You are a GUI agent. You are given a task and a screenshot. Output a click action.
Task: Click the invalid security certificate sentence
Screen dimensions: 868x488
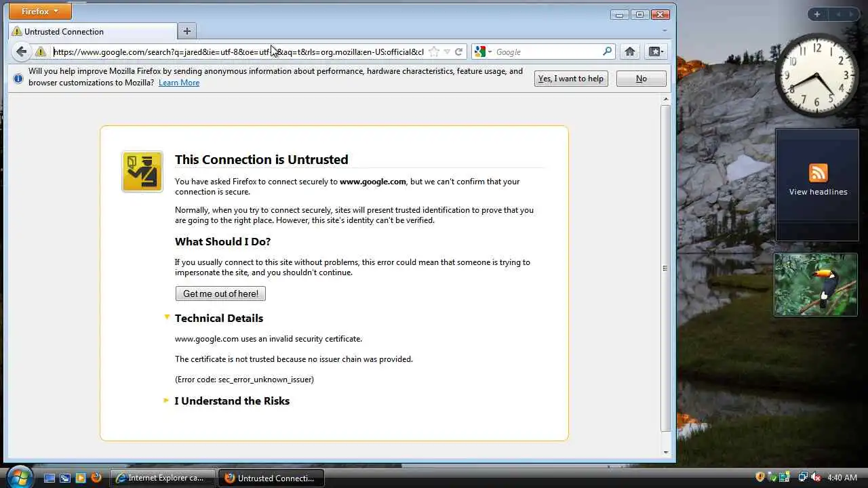pos(269,339)
